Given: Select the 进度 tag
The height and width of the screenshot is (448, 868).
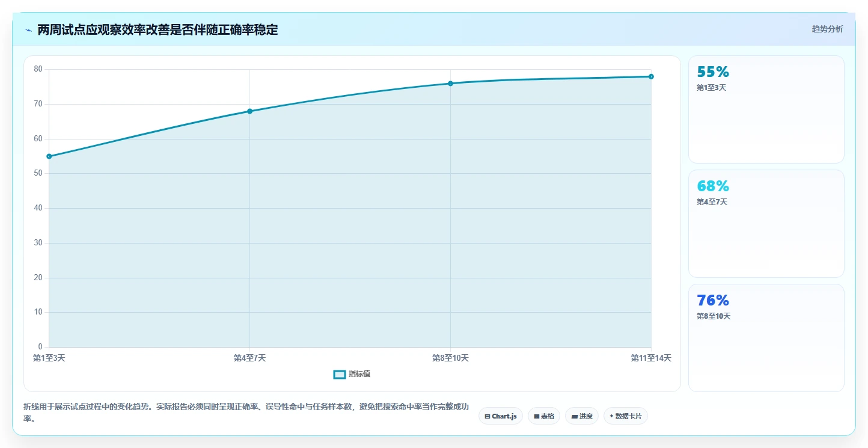Looking at the screenshot, I should tap(582, 416).
